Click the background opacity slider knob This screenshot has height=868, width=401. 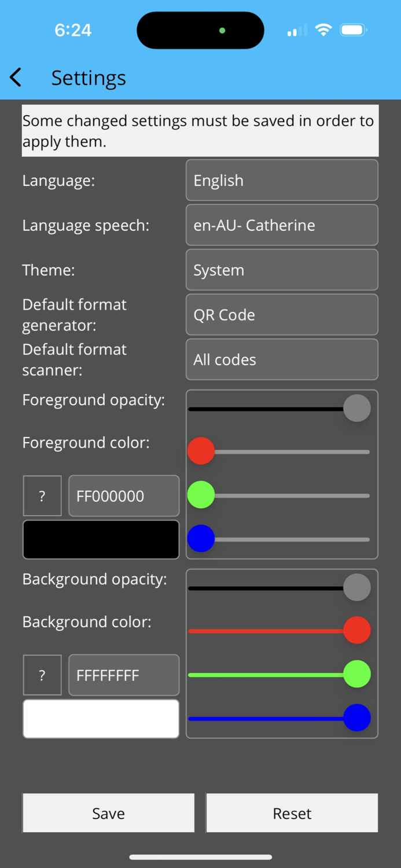356,586
